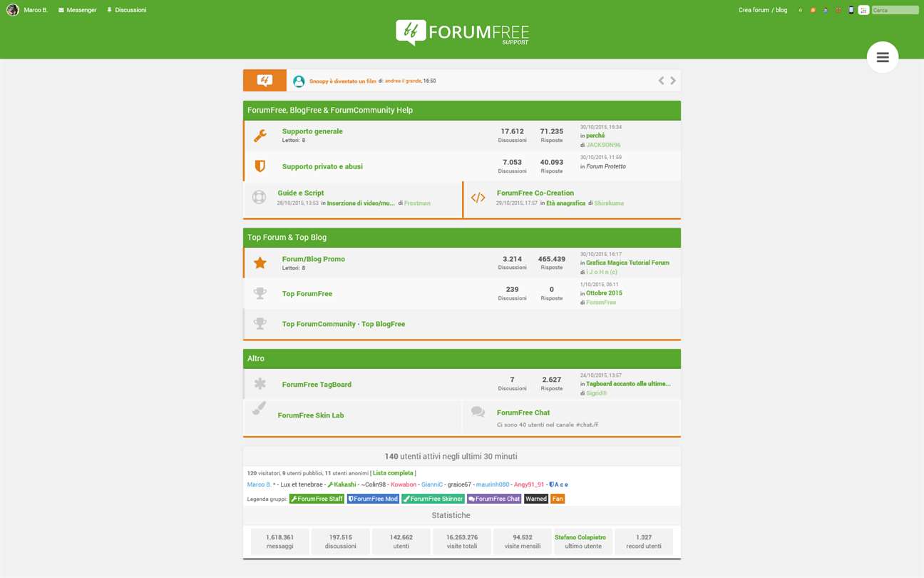Open Lista completa of active users
The image size is (924, 578).
393,473
